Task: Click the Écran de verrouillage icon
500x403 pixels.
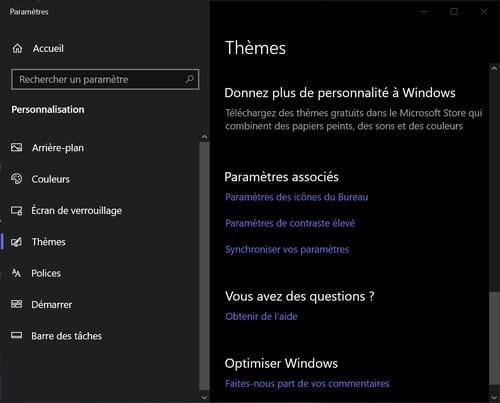Action: tap(16, 211)
